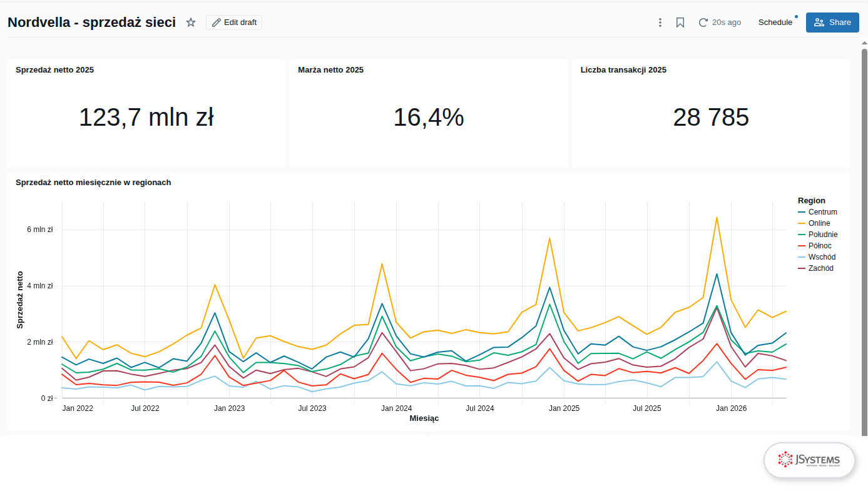Click the Jul 2023 x-axis label
Viewport: 868px width, 491px height.
point(312,408)
